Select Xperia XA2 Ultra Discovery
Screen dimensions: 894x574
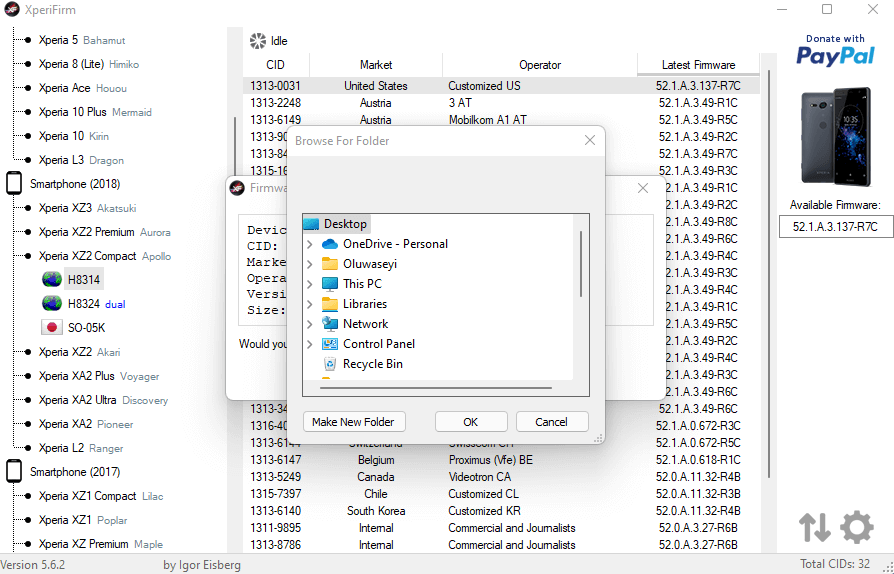103,400
